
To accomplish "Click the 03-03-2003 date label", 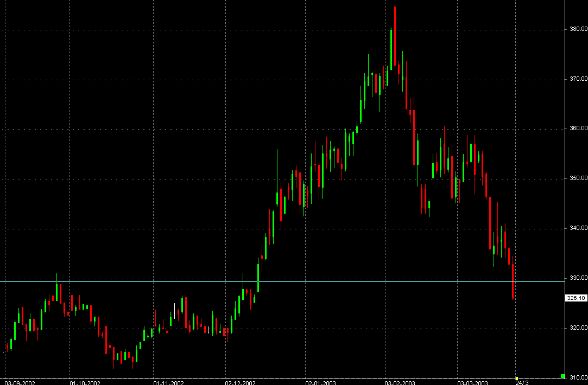I will point(472,383).
